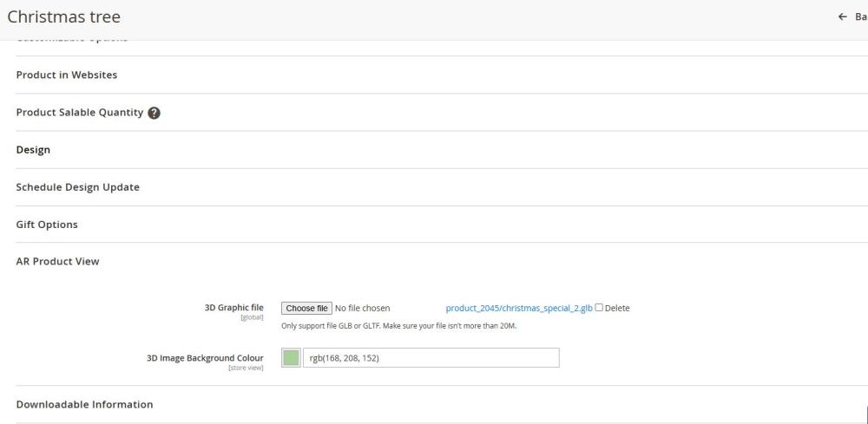Click the 3D Graphic file label
The height and width of the screenshot is (424, 868).
(233, 308)
